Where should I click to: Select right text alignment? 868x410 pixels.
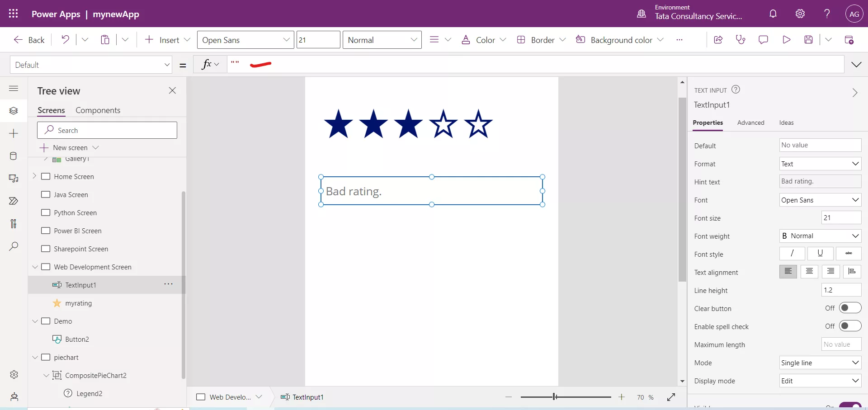point(830,272)
